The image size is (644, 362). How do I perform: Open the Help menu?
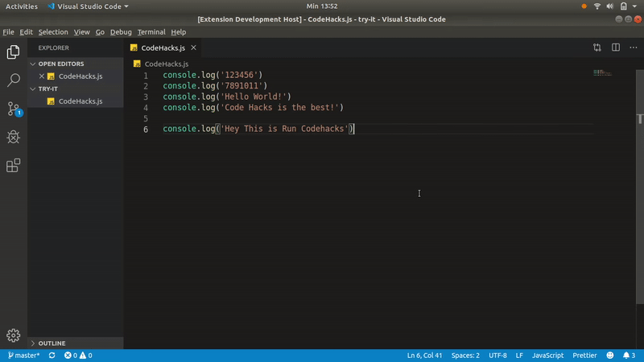[178, 32]
